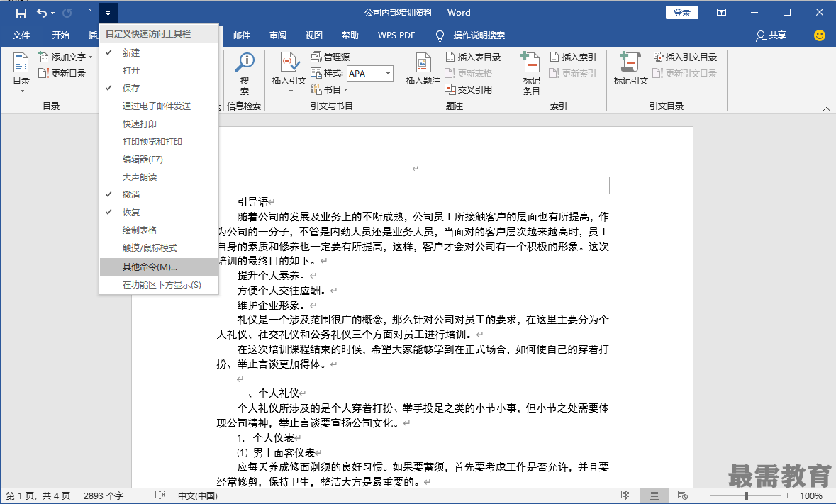Switch to the 视图 tab
836x504 pixels.
(313, 35)
